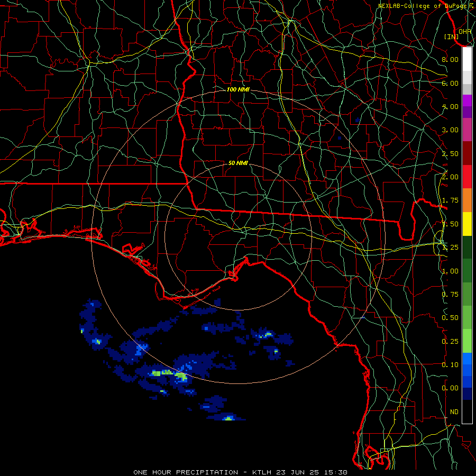Click the 8.00 legend value

coord(450,59)
